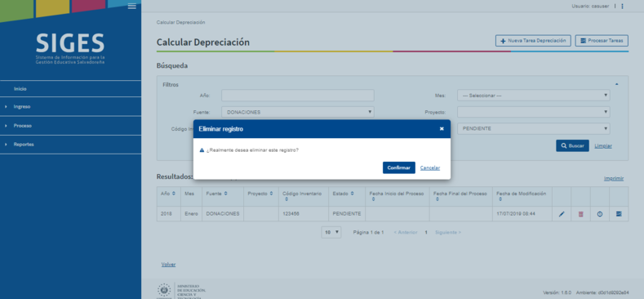Click the details list icon in last column
Screen dimensions: 644x299
(619, 214)
